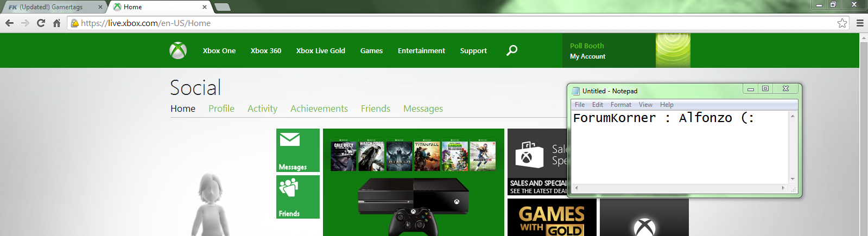Open Support nav menu
Image resolution: width=868 pixels, height=236 pixels.
[473, 50]
